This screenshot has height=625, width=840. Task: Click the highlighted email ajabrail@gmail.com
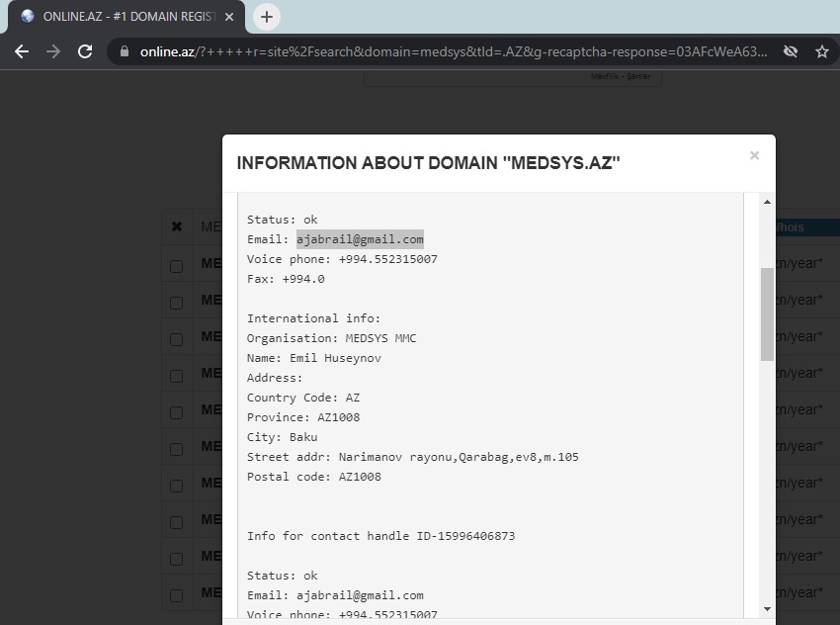[360, 239]
